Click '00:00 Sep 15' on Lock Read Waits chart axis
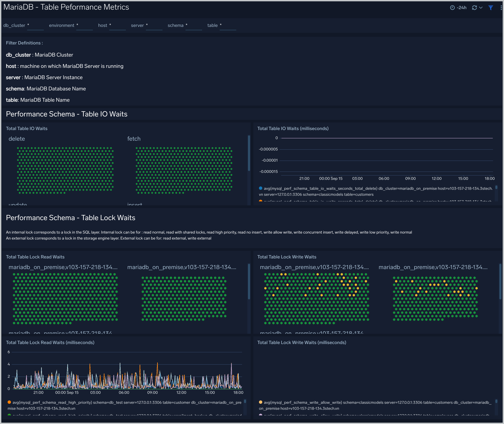 67,392
